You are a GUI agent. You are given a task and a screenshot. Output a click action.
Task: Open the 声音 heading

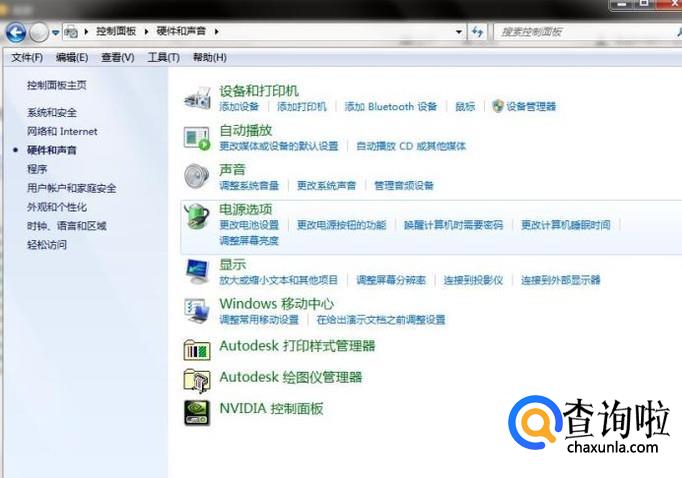232,170
